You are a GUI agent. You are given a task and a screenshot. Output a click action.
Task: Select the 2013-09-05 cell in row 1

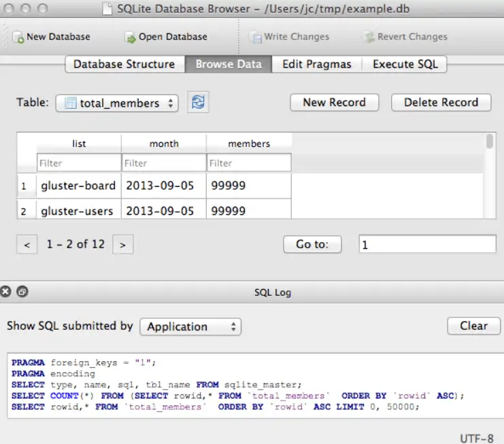pos(164,186)
